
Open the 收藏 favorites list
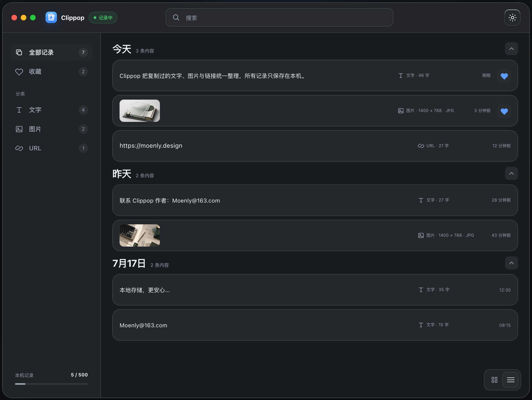click(x=51, y=72)
